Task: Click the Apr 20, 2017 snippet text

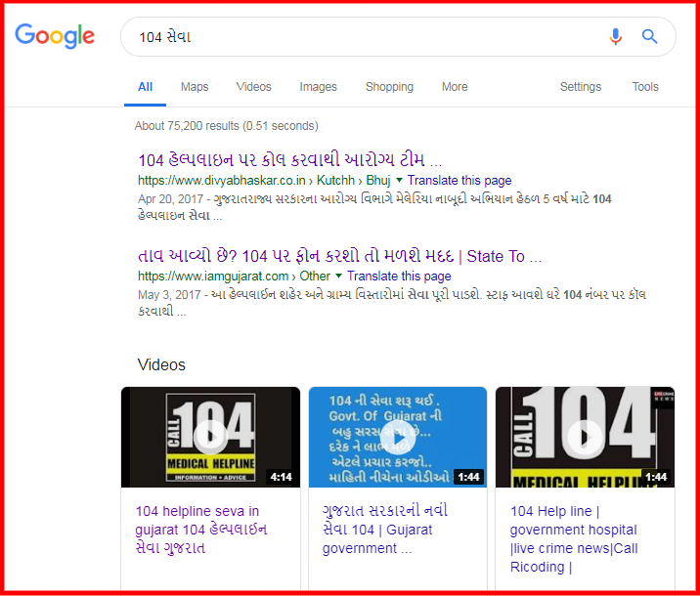Action: [x=374, y=207]
